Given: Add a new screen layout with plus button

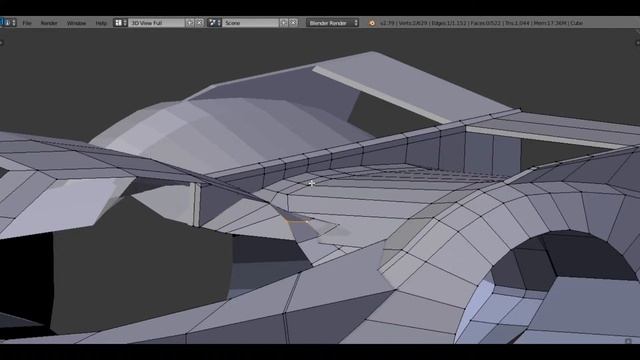Looking at the screenshot, I should coord(190,23).
